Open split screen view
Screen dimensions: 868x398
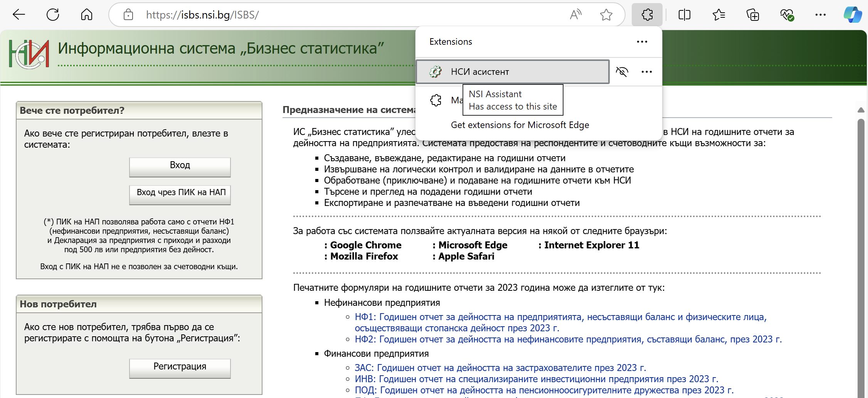685,15
